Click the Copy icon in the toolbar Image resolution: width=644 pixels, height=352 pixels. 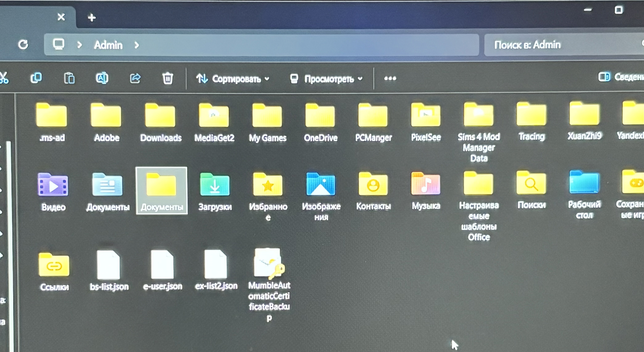pos(36,78)
